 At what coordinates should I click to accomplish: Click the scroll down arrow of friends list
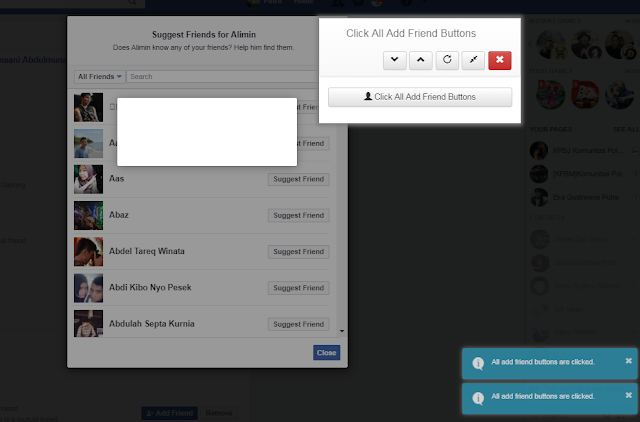tap(342, 331)
